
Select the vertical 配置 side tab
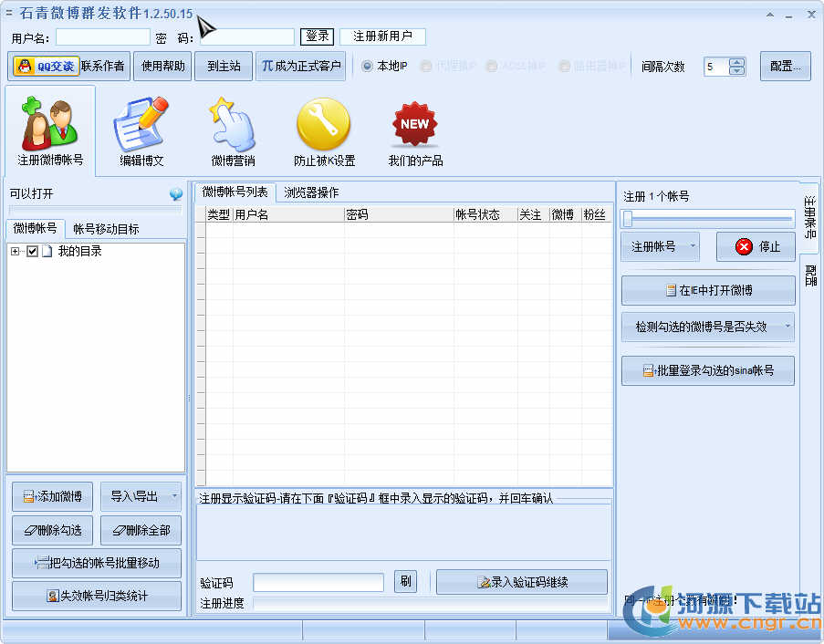810,275
